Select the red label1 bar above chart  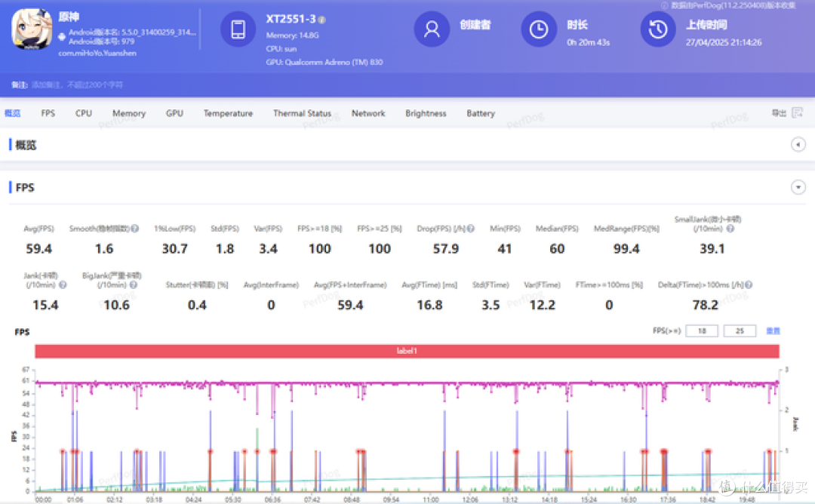(x=407, y=352)
